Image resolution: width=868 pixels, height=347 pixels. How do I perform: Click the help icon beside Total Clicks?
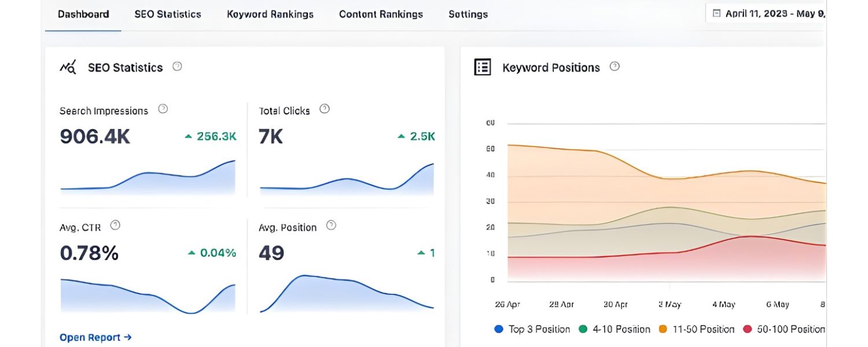(x=324, y=108)
